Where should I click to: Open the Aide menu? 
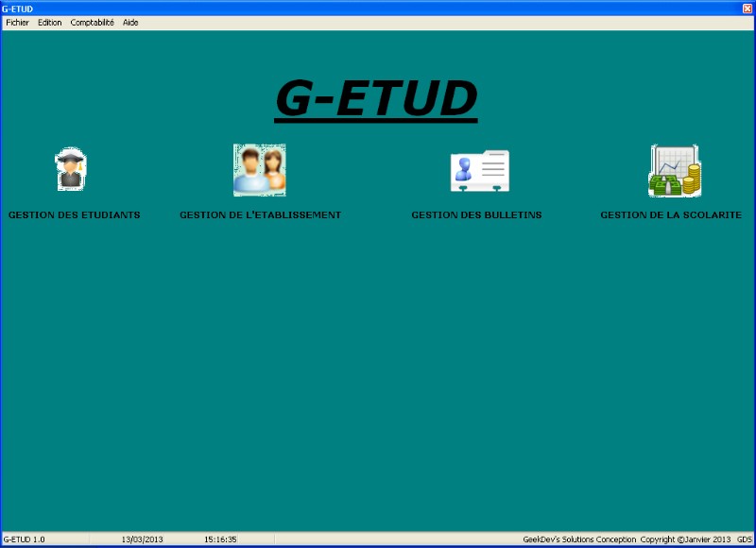tap(130, 23)
